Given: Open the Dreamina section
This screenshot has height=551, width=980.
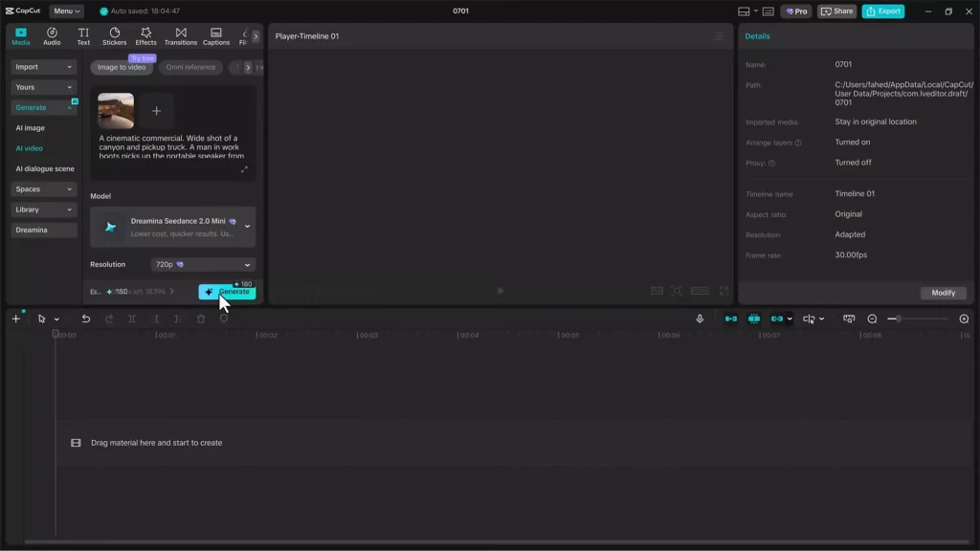Looking at the screenshot, I should [x=43, y=230].
